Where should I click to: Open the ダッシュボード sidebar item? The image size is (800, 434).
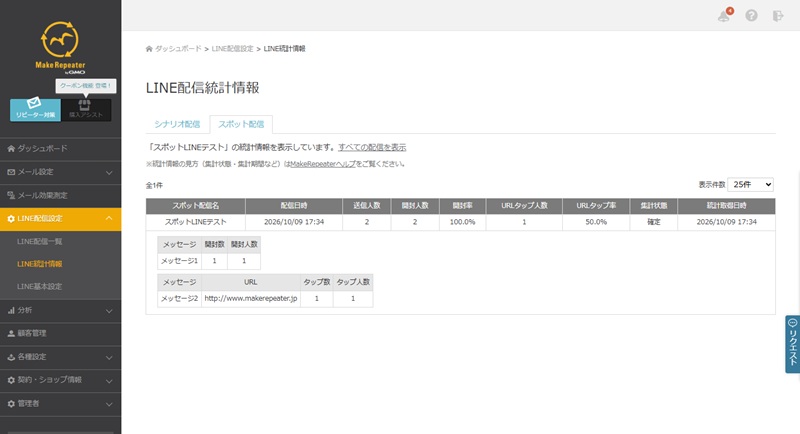[x=60, y=149]
